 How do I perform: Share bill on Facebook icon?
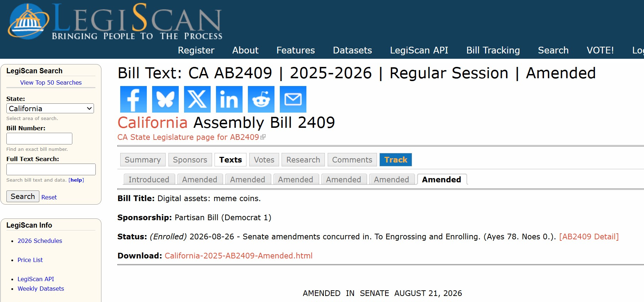coord(133,99)
